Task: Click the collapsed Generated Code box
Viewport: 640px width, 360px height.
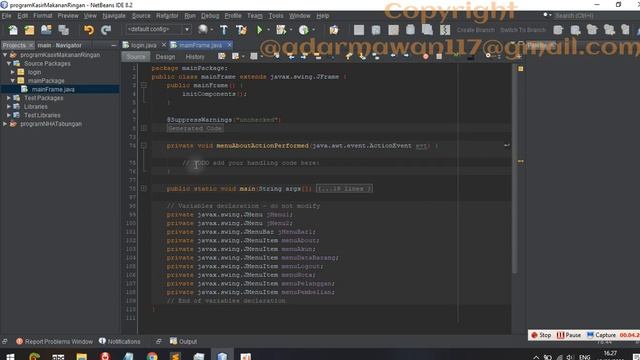Action: click(195, 129)
